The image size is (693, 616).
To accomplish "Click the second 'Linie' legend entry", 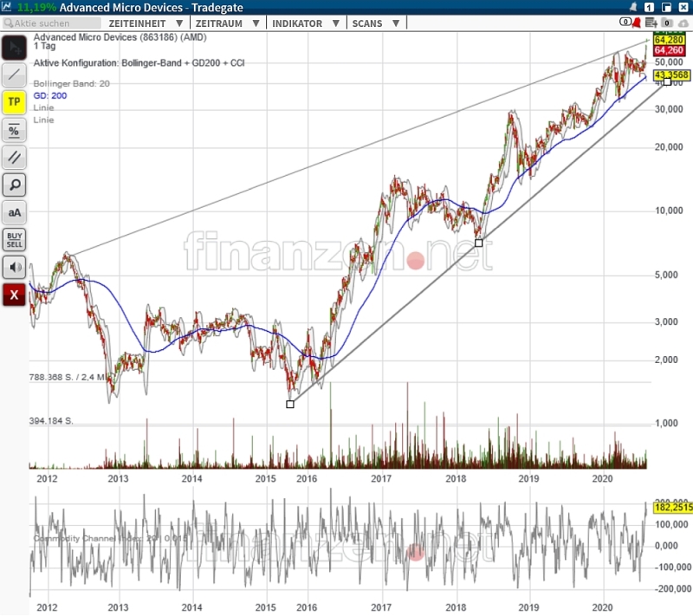I will [x=43, y=120].
